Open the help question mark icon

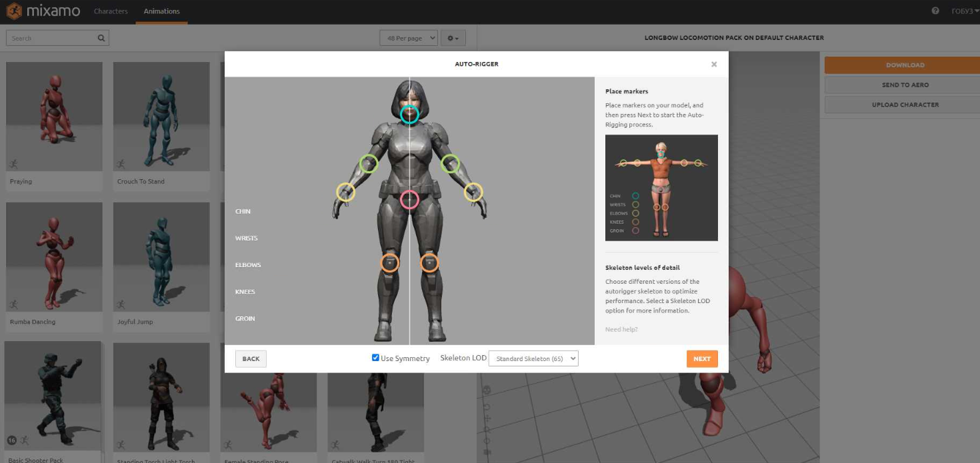click(x=935, y=11)
